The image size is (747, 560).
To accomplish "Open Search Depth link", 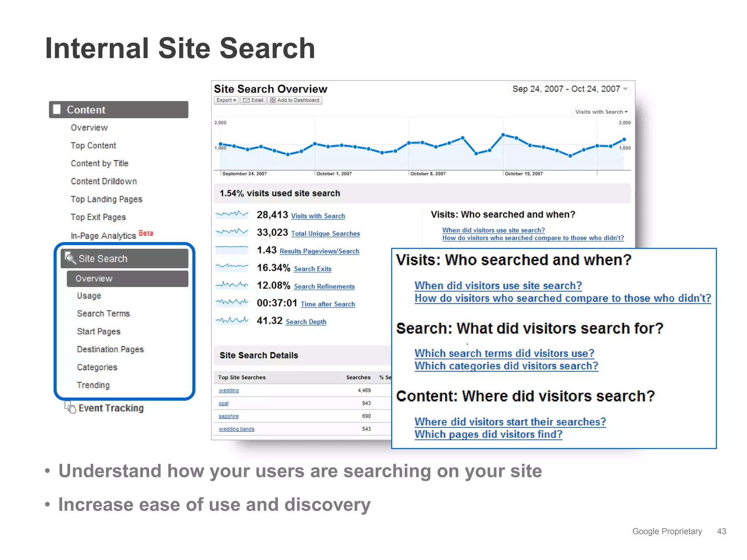I will tap(306, 322).
